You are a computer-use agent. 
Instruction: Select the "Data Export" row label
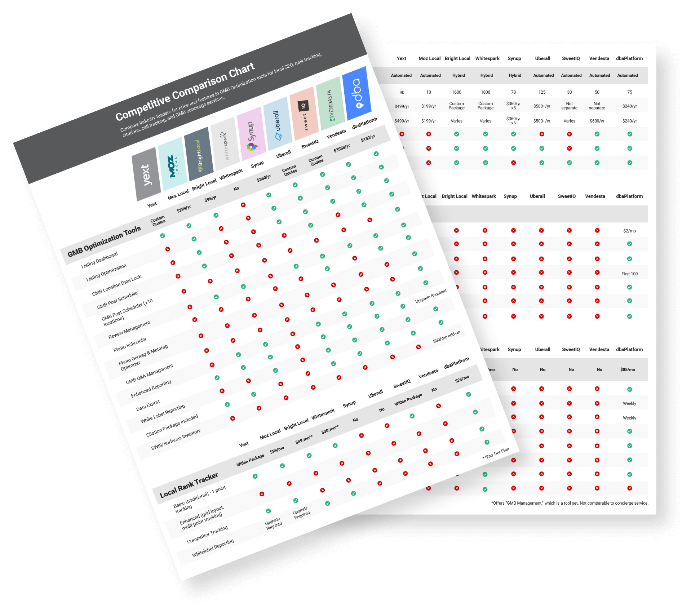pyautogui.click(x=148, y=405)
